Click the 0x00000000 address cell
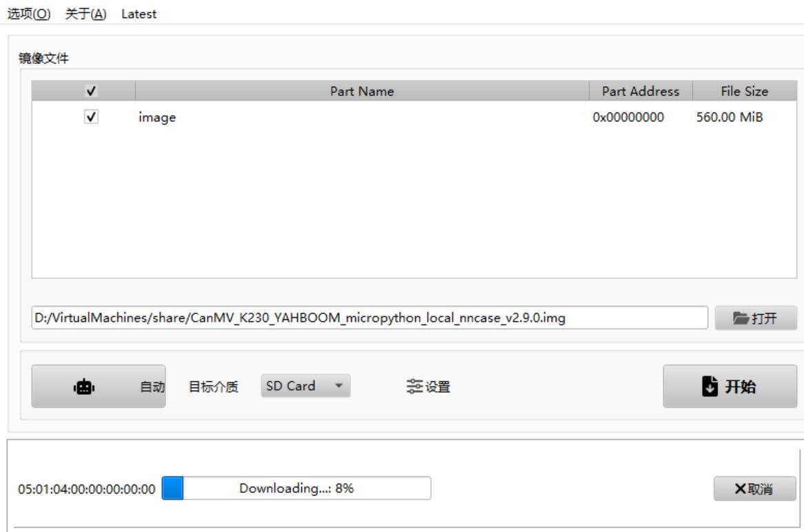The height and width of the screenshot is (532, 804). (x=628, y=118)
